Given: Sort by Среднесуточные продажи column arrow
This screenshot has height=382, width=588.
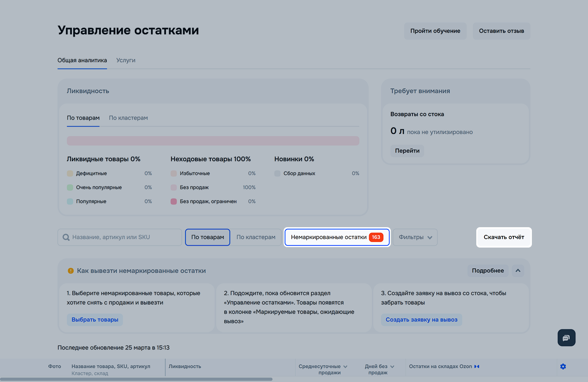Looking at the screenshot, I should 346,367.
